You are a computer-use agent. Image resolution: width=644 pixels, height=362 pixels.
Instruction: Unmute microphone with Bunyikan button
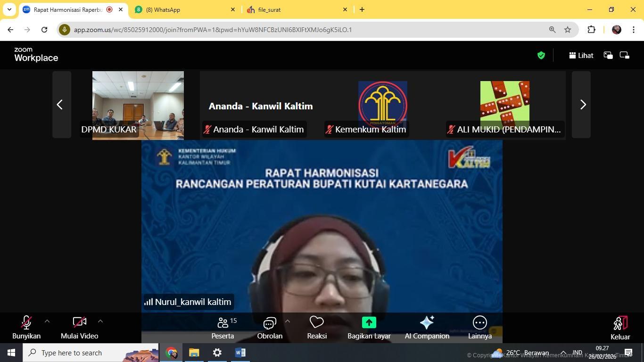26,327
